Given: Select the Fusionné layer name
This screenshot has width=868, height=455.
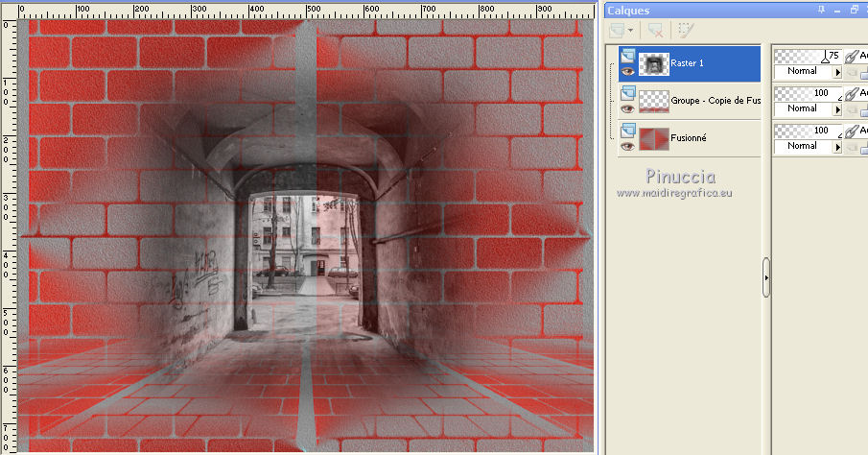Looking at the screenshot, I should coord(689,138).
